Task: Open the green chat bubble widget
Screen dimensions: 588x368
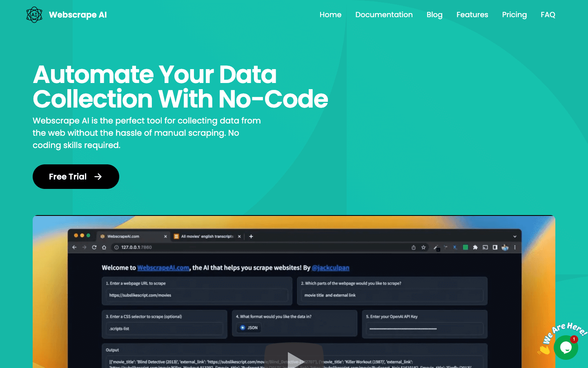Action: click(566, 348)
